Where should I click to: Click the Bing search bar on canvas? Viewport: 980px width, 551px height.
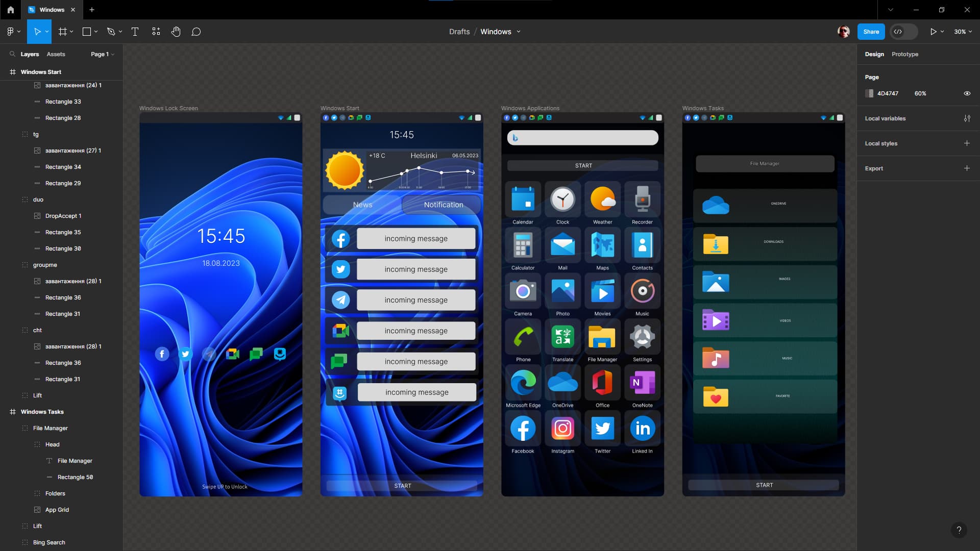[x=583, y=138]
